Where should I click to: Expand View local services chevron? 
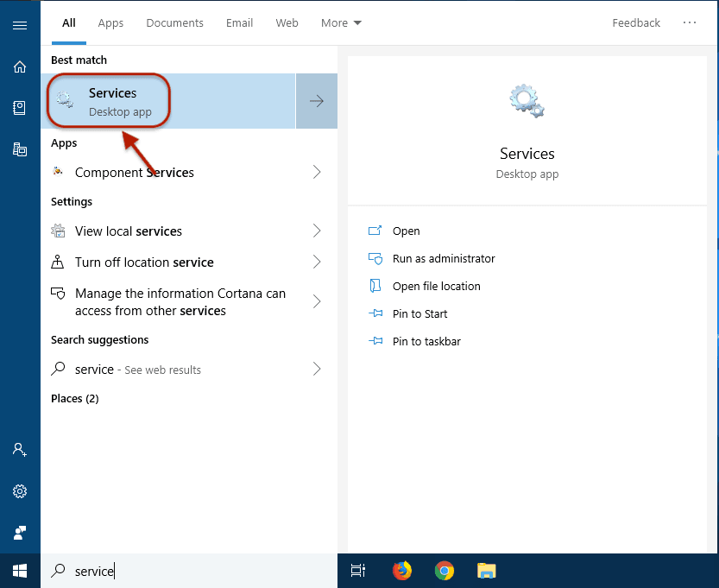point(317,231)
